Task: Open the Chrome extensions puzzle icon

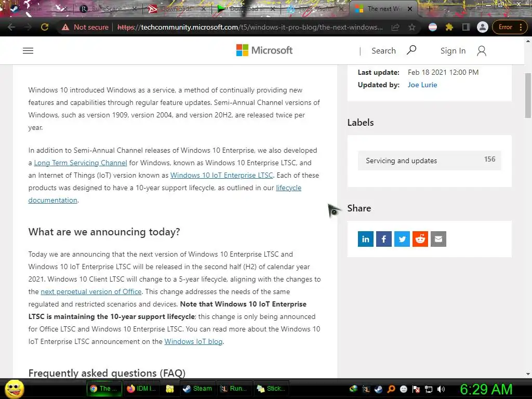Action: tap(449, 27)
